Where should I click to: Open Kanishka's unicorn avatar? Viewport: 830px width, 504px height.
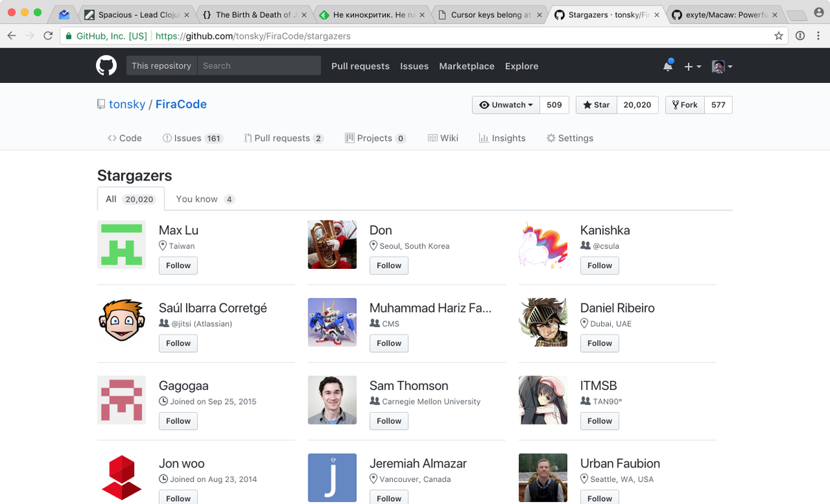click(x=543, y=245)
